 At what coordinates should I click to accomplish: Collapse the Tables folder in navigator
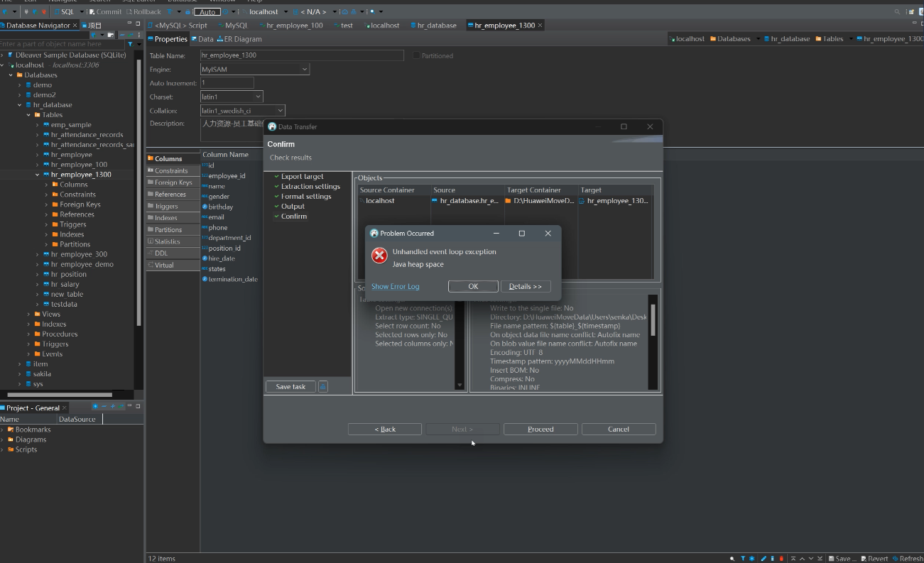click(x=28, y=115)
